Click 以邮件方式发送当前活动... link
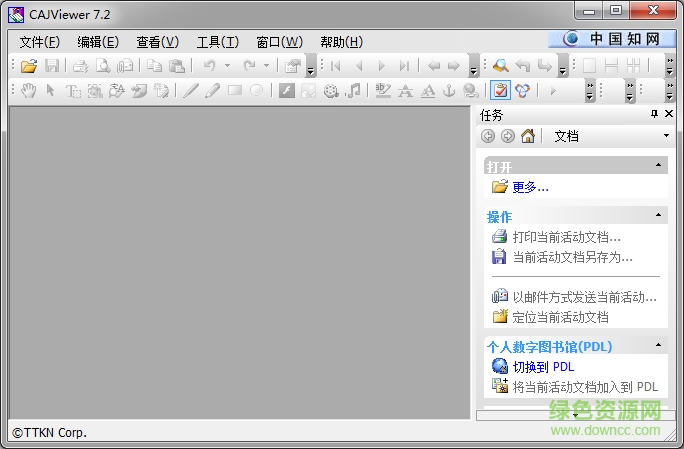Viewport: 684px width, 449px height. (585, 297)
